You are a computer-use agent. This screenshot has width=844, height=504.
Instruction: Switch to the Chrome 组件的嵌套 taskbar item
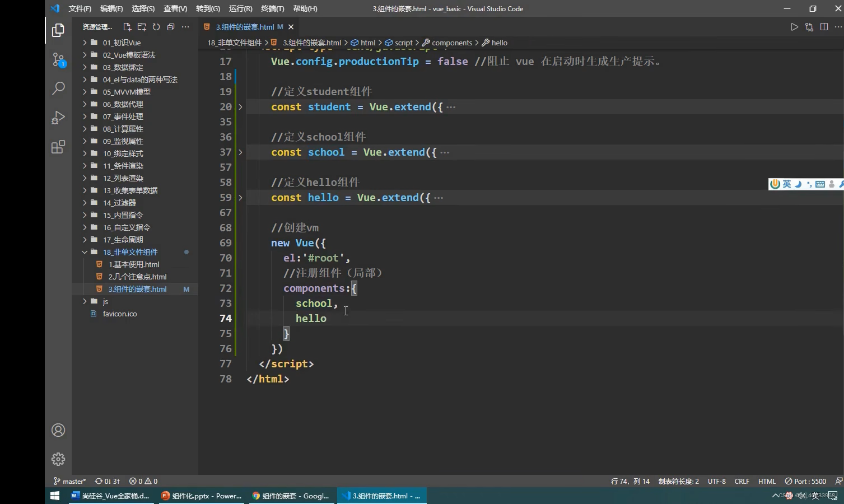(291, 496)
